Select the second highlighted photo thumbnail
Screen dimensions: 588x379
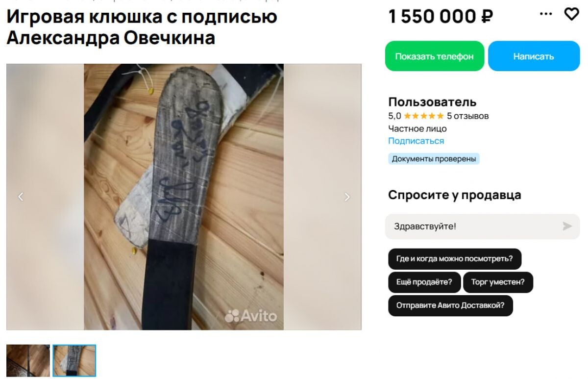click(x=74, y=361)
